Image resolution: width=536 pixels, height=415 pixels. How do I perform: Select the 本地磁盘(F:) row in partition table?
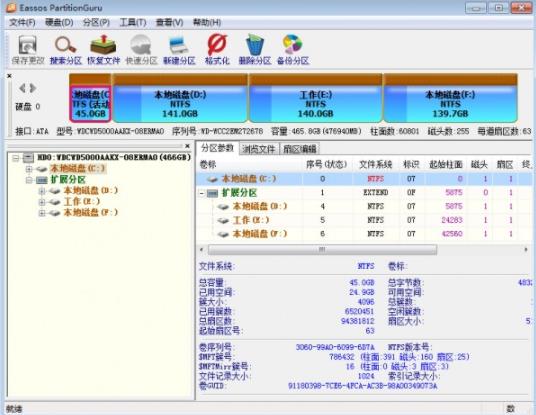(364, 234)
